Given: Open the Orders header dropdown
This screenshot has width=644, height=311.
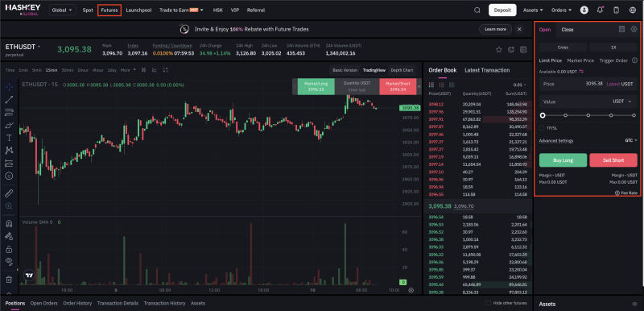Looking at the screenshot, I should pos(561,10).
